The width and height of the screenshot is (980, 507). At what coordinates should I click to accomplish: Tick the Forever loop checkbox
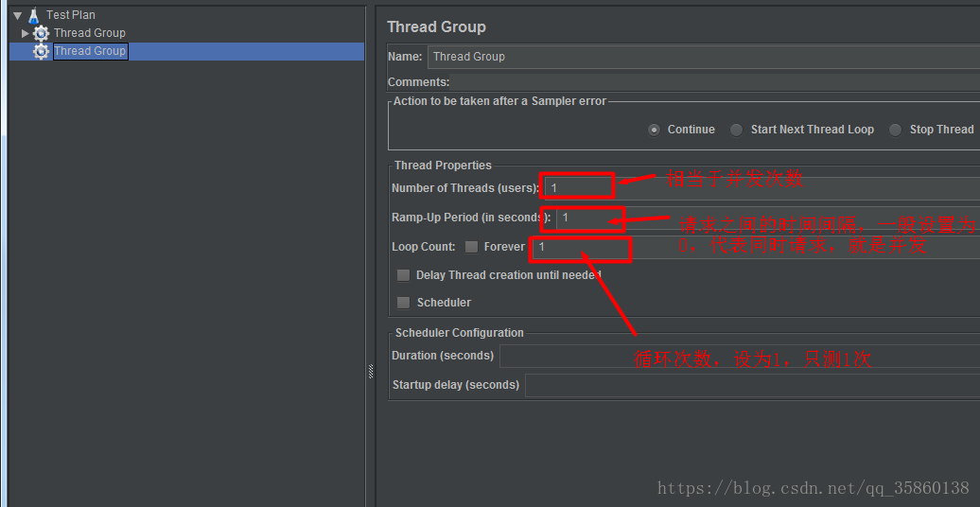[471, 247]
